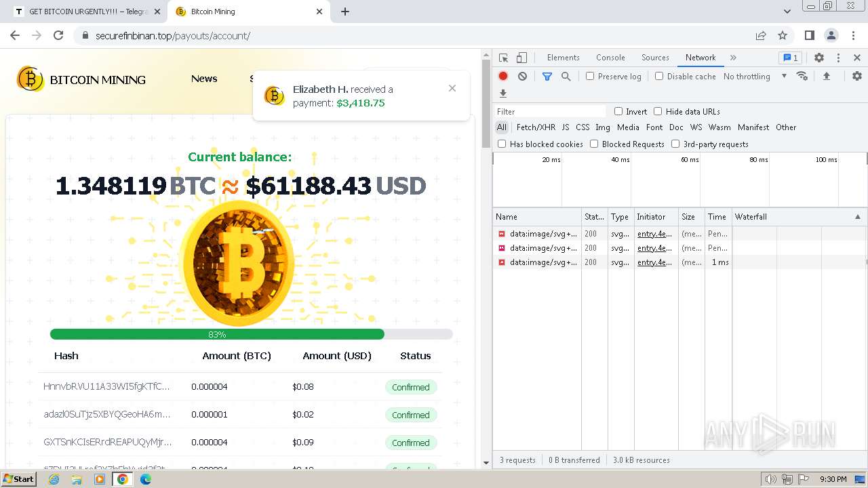The width and height of the screenshot is (868, 488).
Task: Filter requests by Img type
Action: coord(603,127)
